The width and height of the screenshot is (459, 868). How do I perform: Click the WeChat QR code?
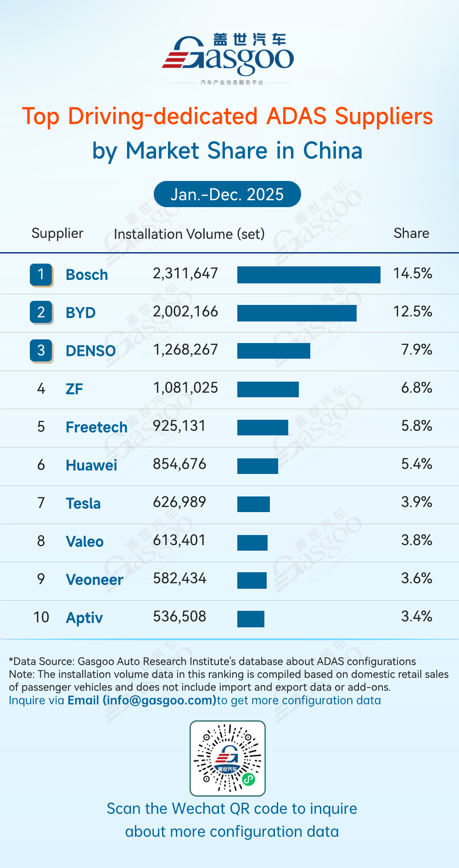pos(228,758)
